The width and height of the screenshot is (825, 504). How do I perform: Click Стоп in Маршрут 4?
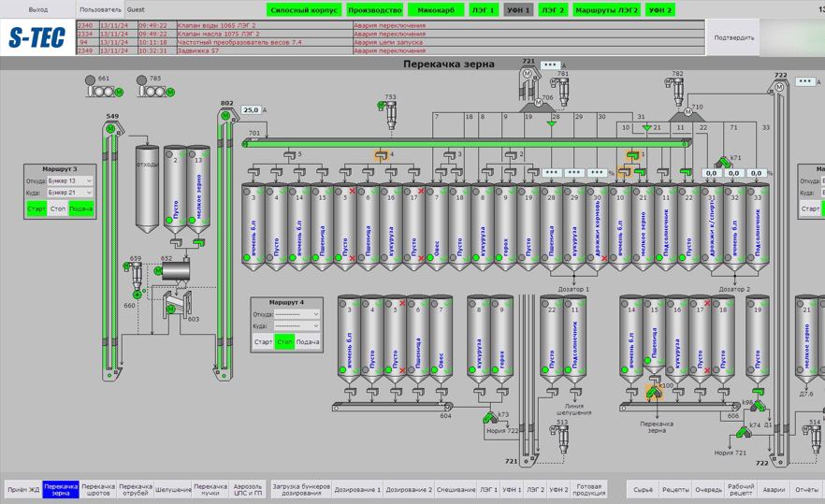click(x=284, y=342)
